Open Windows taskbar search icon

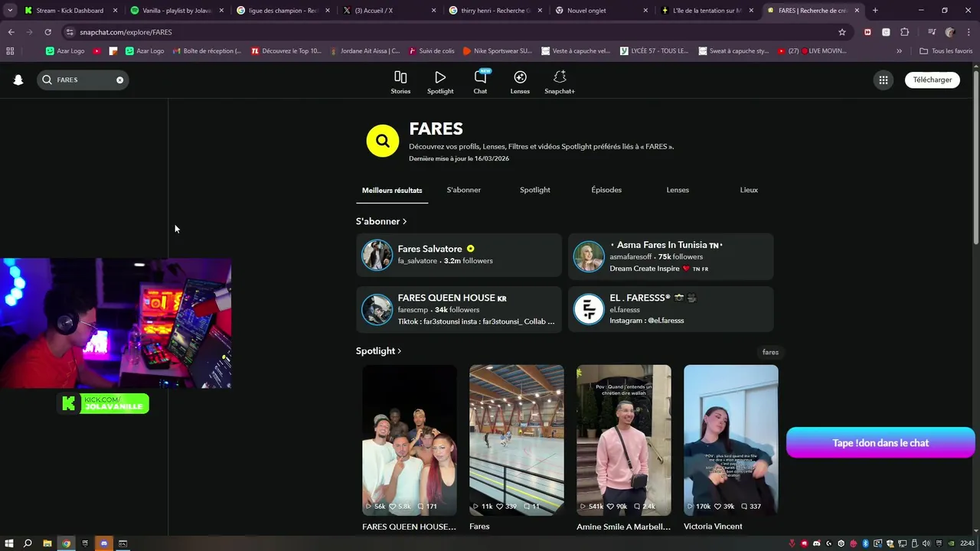click(x=28, y=543)
